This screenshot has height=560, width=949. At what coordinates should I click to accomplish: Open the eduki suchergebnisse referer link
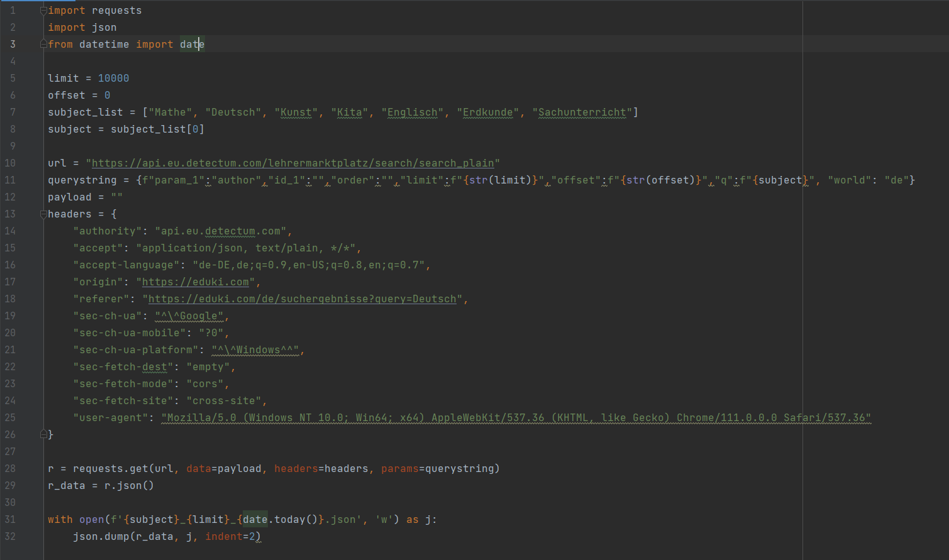coord(302,299)
